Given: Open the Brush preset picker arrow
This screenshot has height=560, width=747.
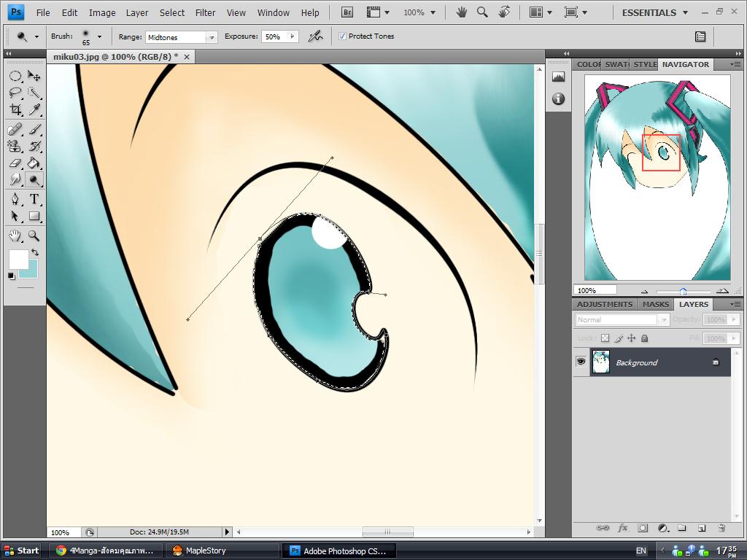Looking at the screenshot, I should (x=99, y=36).
